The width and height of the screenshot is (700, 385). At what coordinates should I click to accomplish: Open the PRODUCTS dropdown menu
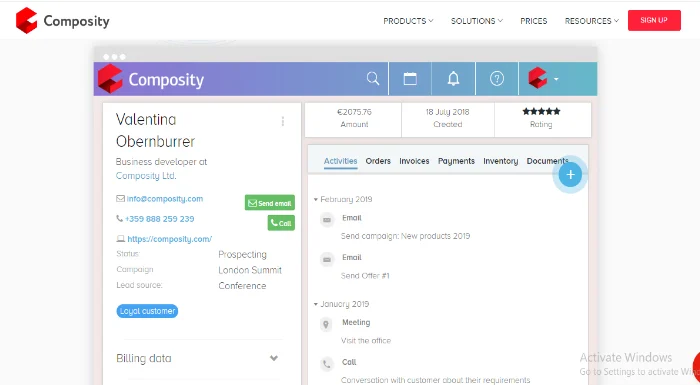[x=408, y=21]
